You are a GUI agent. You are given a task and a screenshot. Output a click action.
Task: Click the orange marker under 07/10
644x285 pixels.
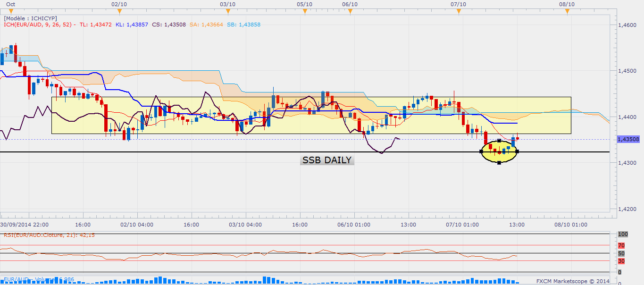tap(459, 11)
